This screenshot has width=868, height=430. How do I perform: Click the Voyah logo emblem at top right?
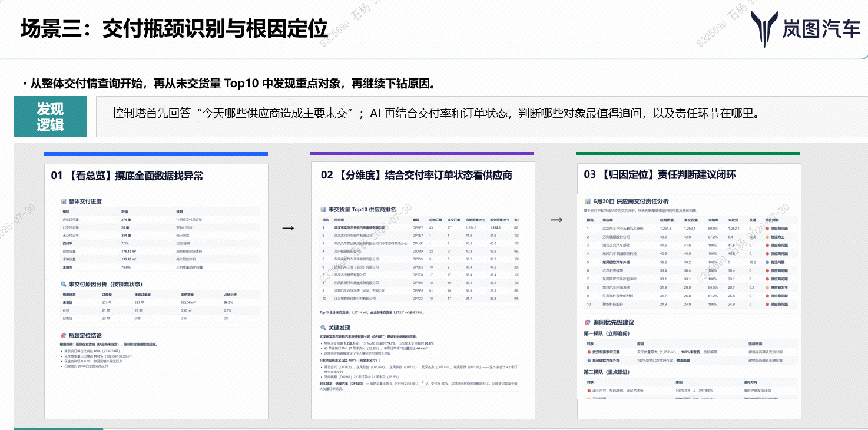pos(764,29)
